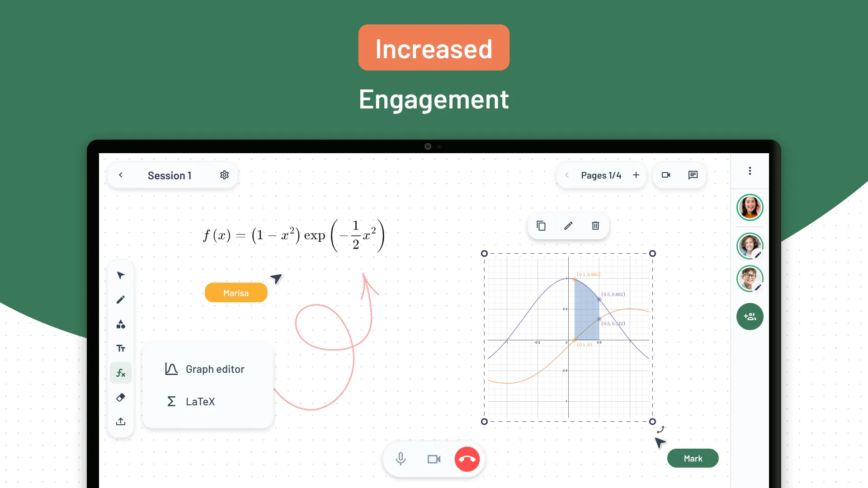
Task: Select the shapes tool
Action: click(x=120, y=324)
